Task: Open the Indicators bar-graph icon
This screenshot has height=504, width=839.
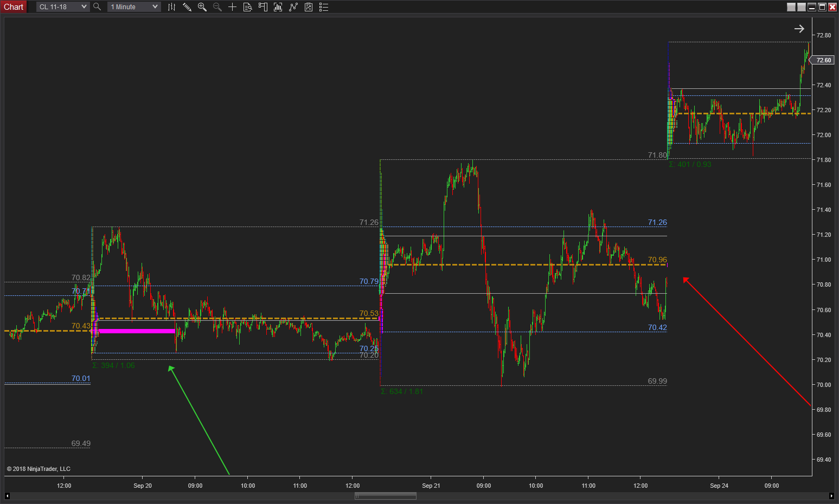Action: (x=278, y=7)
